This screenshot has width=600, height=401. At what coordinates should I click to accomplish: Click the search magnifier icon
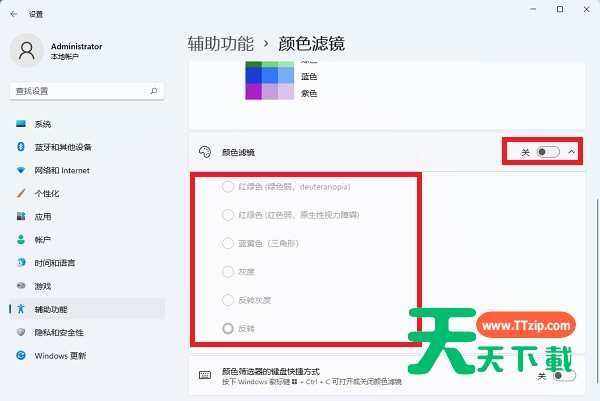click(x=154, y=91)
